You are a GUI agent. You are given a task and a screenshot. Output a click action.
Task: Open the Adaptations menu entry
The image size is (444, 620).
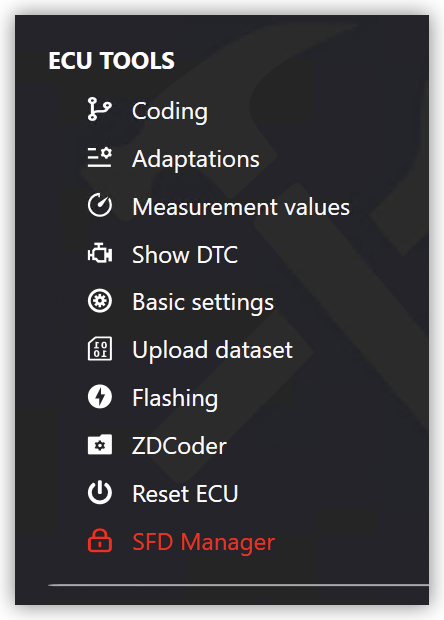pyautogui.click(x=196, y=159)
